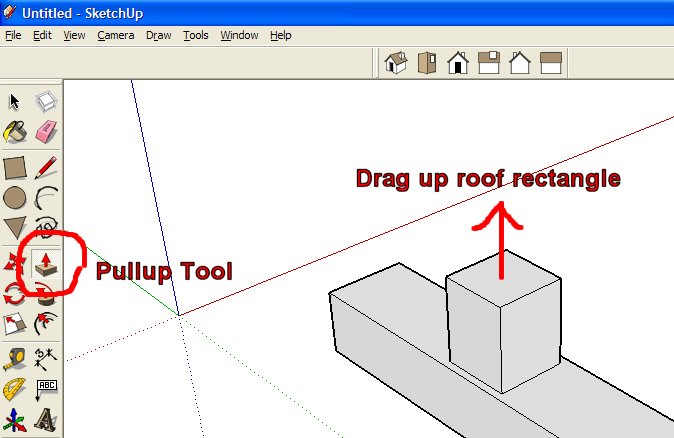Pick the pink Eraser tool
The width and height of the screenshot is (674, 438).
click(46, 132)
